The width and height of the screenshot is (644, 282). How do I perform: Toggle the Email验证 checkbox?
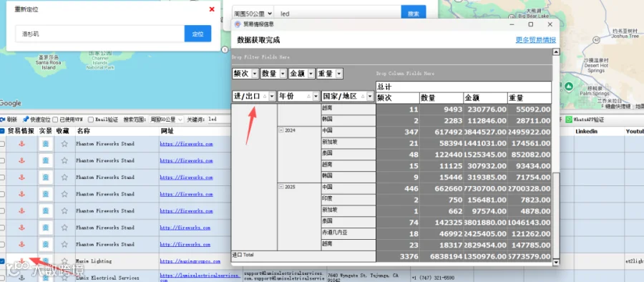coord(91,120)
